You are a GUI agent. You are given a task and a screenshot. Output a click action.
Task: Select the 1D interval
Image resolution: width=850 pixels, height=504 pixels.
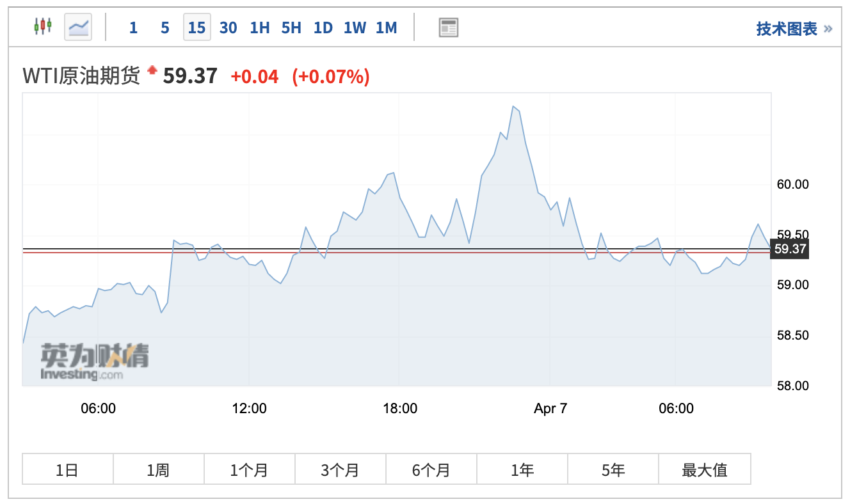coord(323,28)
